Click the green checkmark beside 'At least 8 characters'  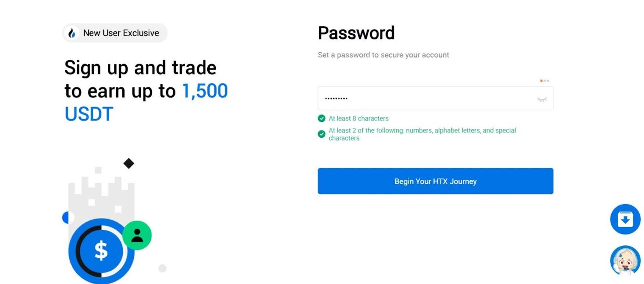322,118
